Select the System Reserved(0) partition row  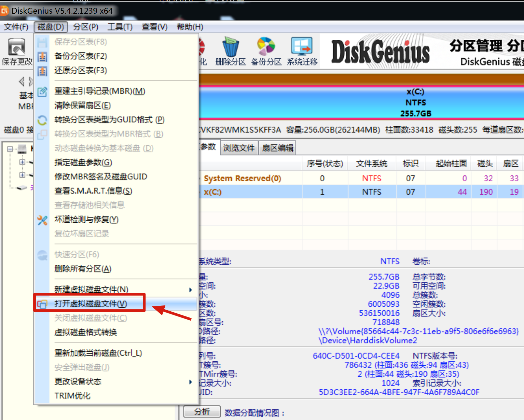pyautogui.click(x=361, y=178)
